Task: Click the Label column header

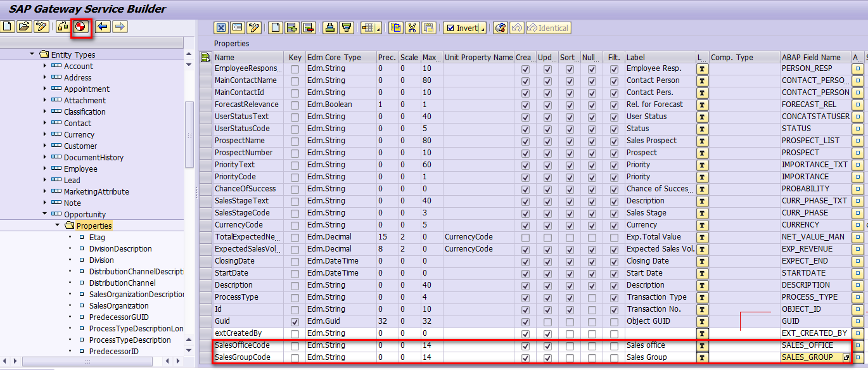Action: tap(660, 57)
